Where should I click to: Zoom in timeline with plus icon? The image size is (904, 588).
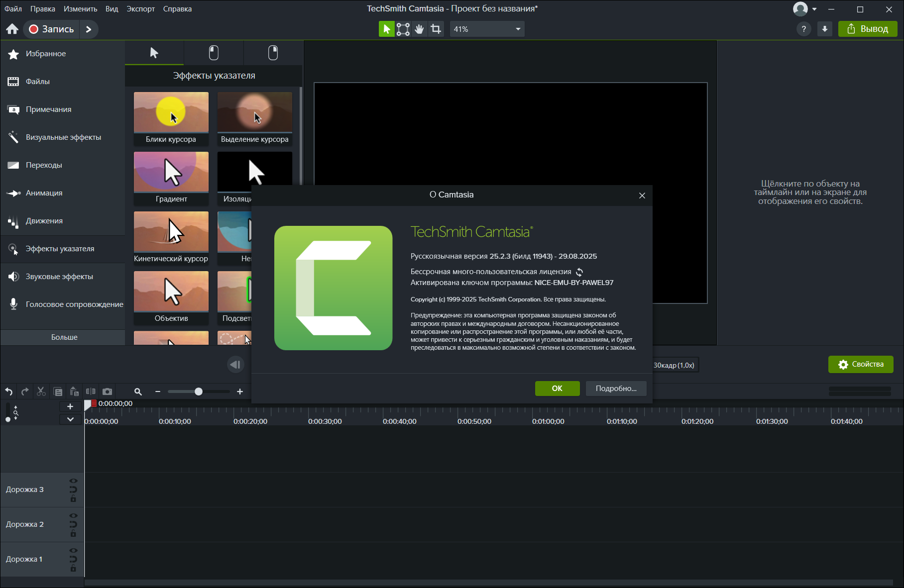coord(240,392)
